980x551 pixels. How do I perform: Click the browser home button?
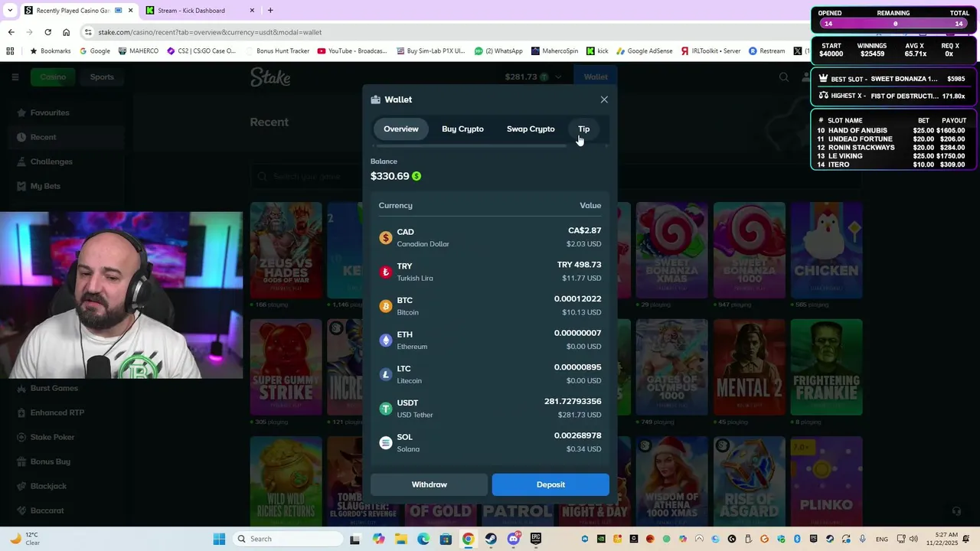pos(66,32)
